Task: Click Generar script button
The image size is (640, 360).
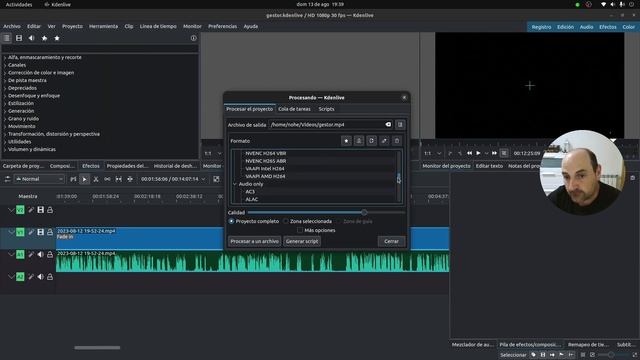Action: coord(302,241)
